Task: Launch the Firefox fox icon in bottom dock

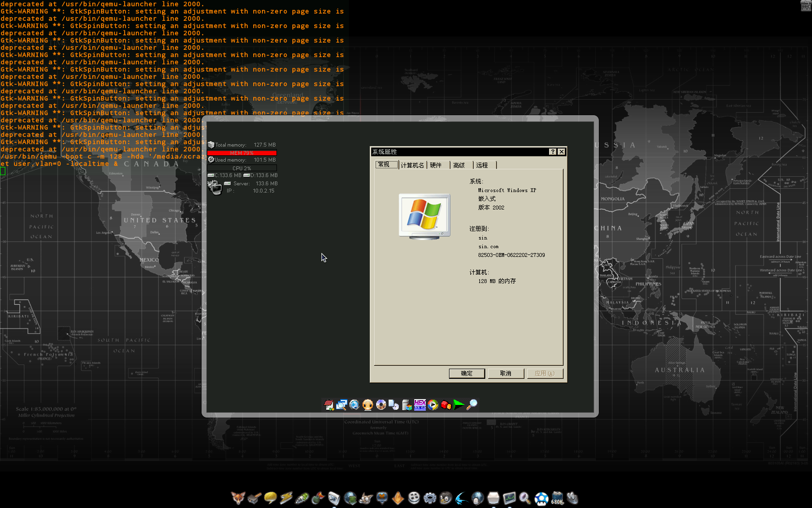Action: (x=238, y=498)
